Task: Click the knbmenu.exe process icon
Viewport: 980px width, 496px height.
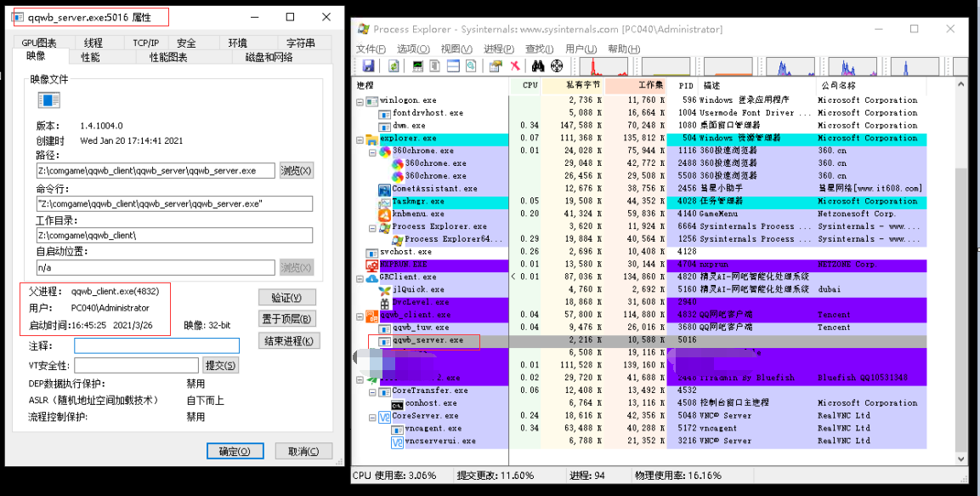Action: pos(385,214)
